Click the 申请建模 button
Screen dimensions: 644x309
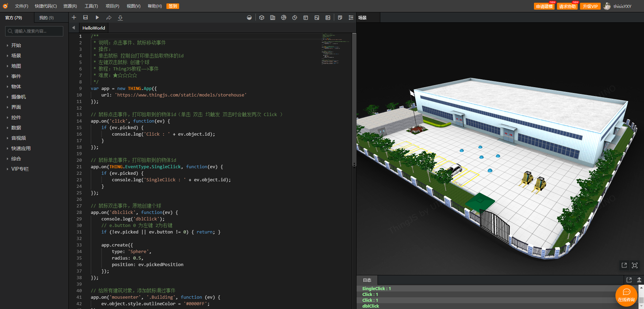544,6
